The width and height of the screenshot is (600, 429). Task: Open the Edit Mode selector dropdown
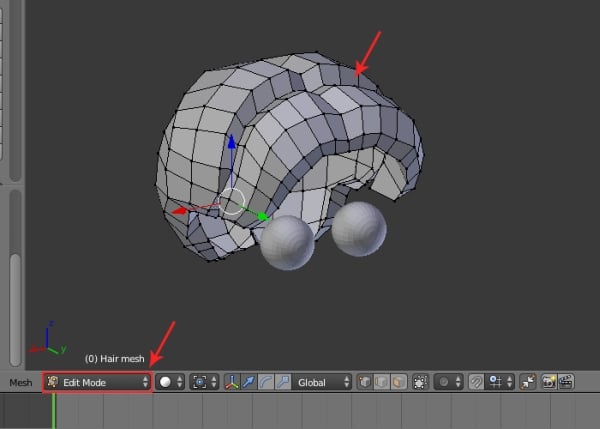(97, 382)
